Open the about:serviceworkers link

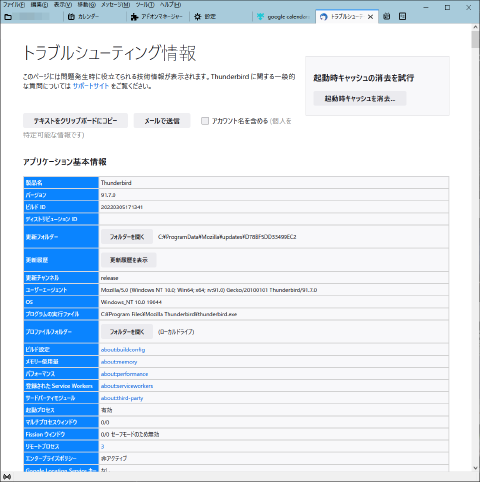point(127,386)
